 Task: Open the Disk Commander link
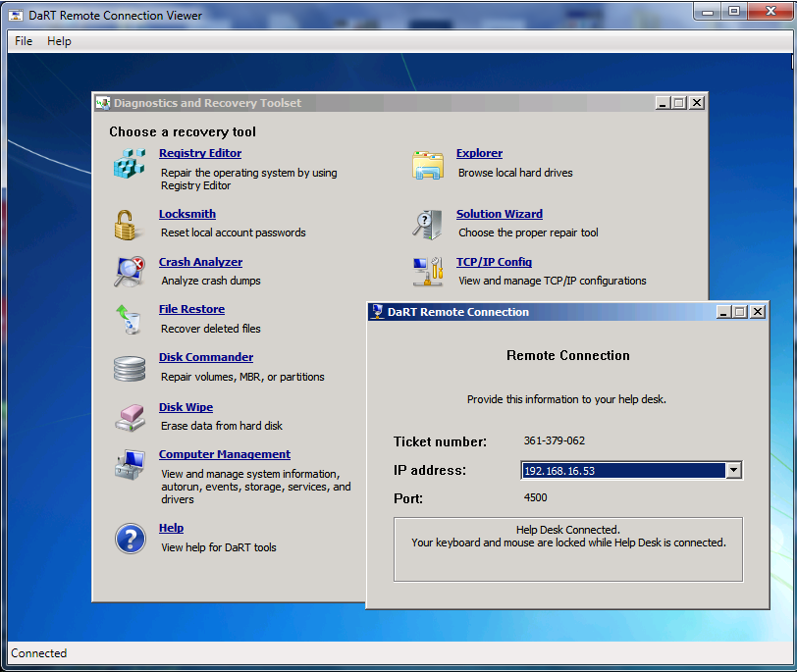pyautogui.click(x=206, y=357)
